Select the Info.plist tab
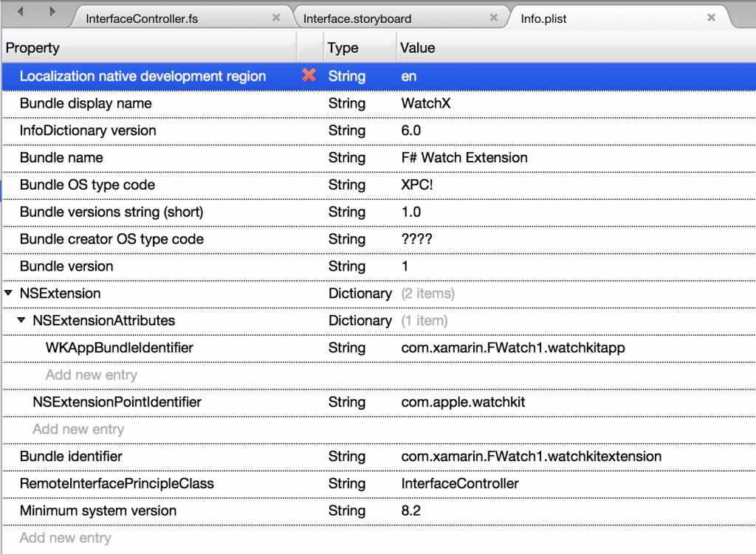Viewport: 756px width, 554px height. pyautogui.click(x=545, y=18)
